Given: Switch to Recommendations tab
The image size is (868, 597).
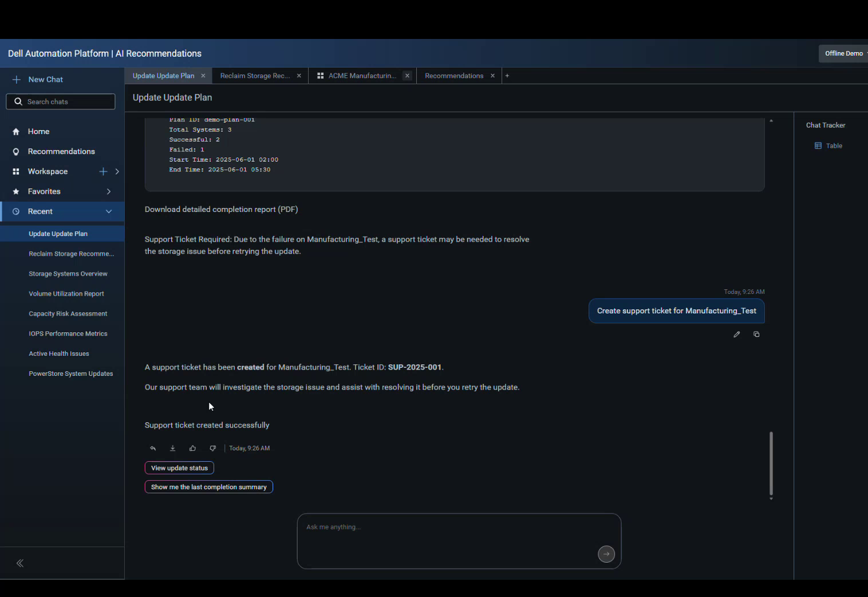Looking at the screenshot, I should coord(454,76).
